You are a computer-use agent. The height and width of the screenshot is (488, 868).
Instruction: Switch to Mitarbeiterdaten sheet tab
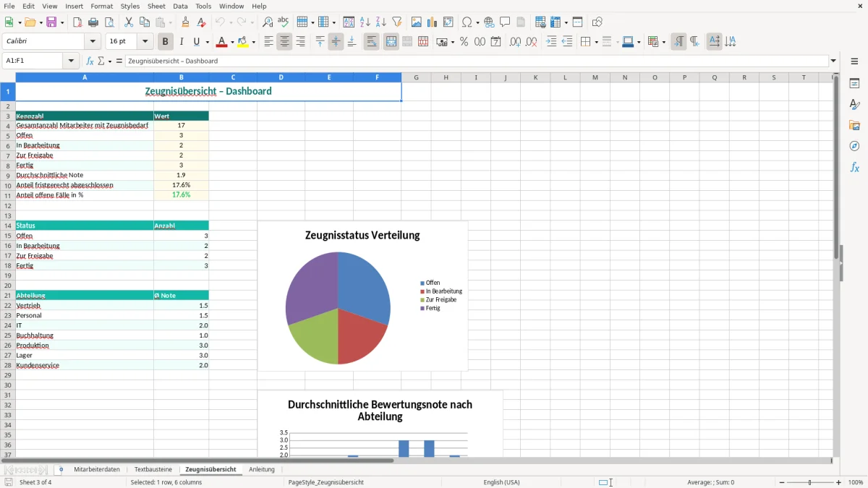(97, 469)
